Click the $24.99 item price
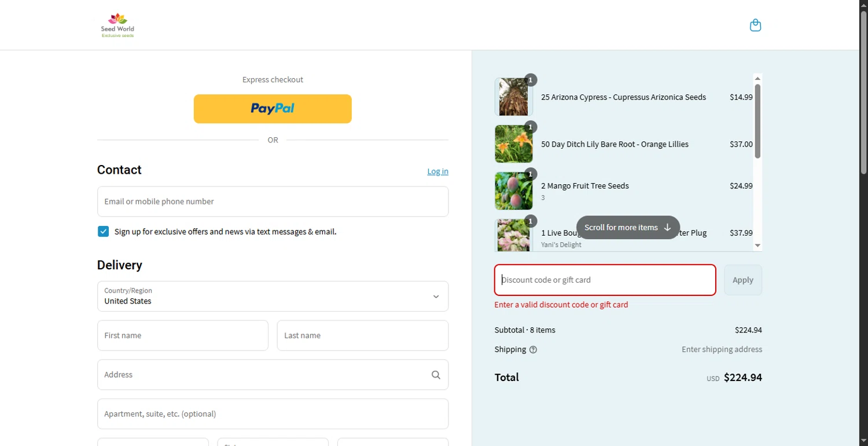The image size is (868, 446). coord(741,186)
